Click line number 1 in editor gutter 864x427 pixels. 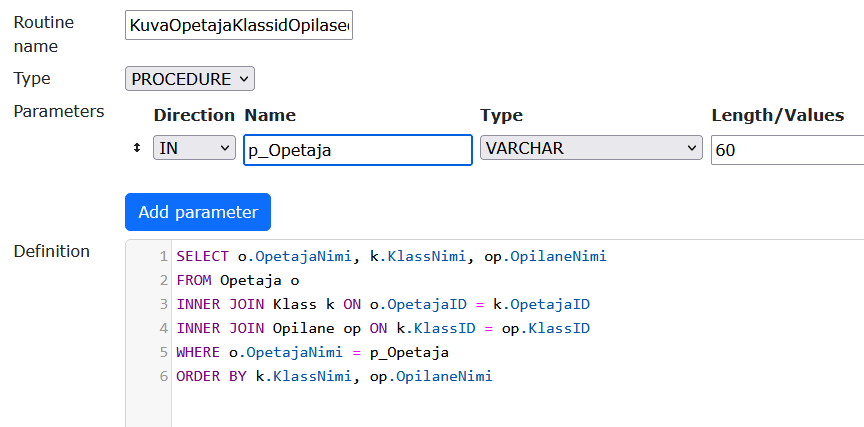163,257
